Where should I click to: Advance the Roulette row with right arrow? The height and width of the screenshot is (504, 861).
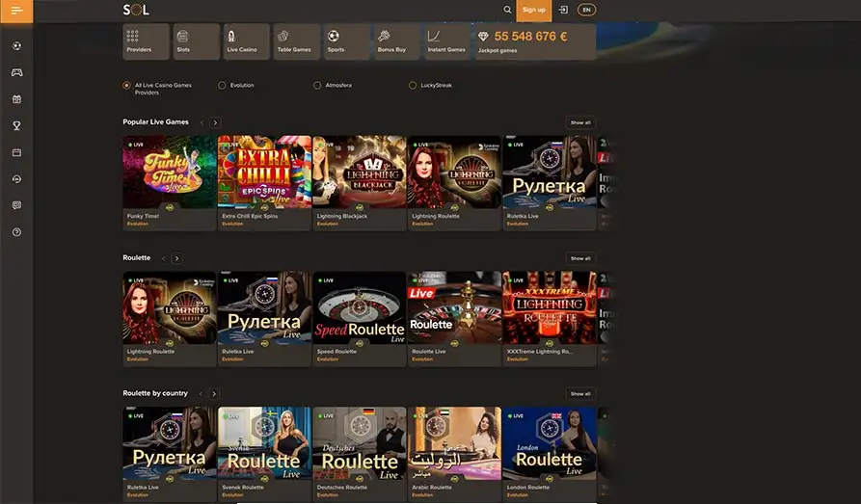click(x=176, y=258)
